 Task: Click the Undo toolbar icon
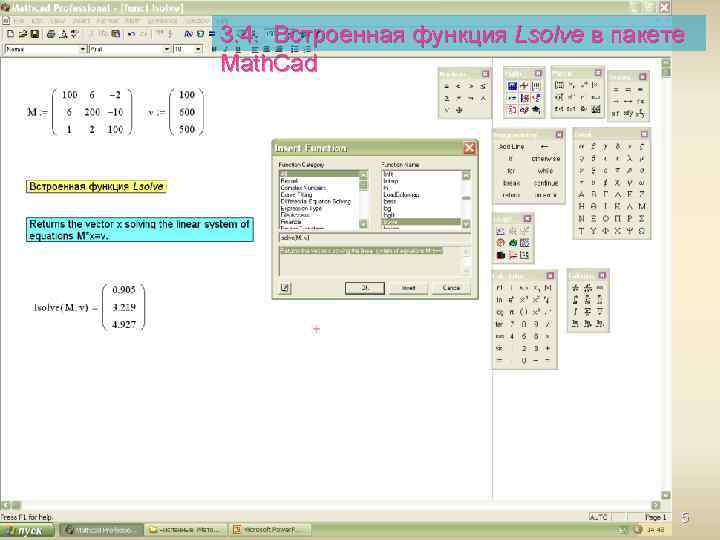click(x=132, y=34)
